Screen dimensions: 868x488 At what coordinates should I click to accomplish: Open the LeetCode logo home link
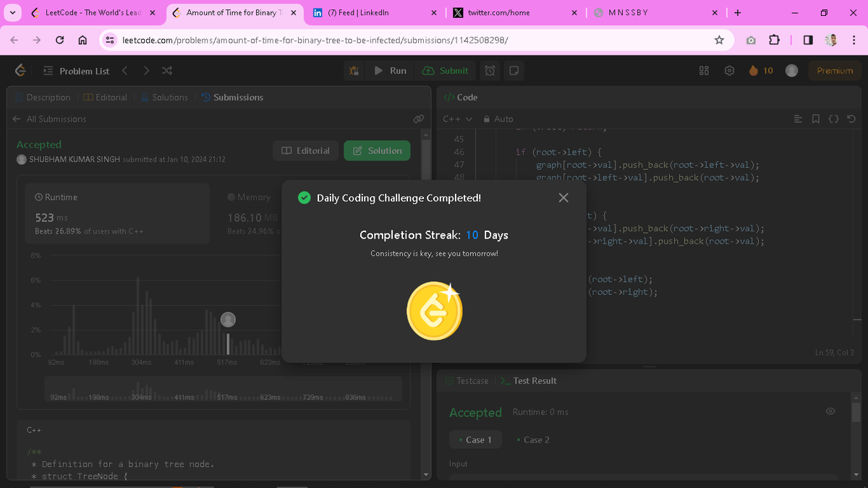tap(20, 70)
